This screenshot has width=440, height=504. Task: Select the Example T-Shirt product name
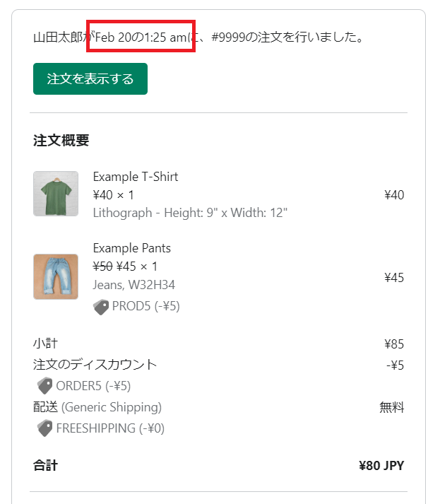click(x=136, y=177)
